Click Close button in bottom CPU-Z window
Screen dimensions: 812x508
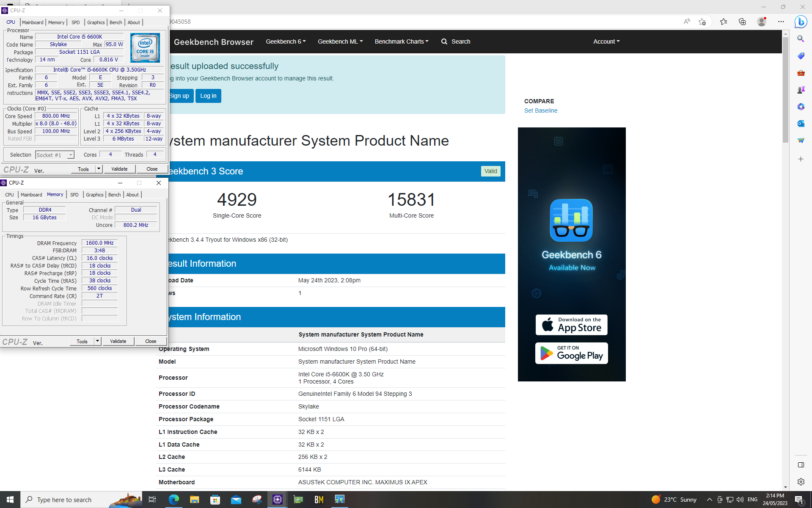tap(151, 341)
